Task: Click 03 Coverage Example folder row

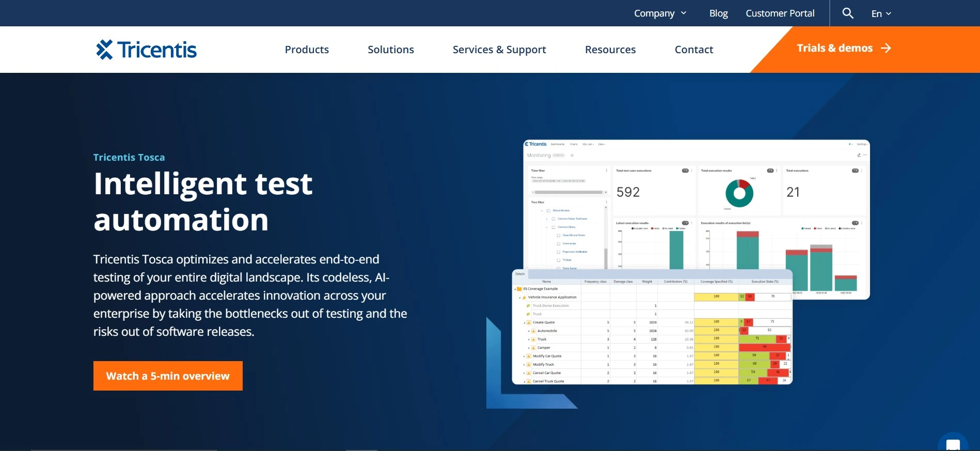Action: (652, 289)
